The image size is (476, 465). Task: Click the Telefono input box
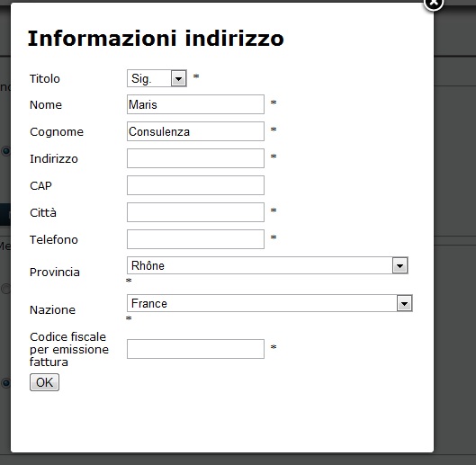click(195, 239)
